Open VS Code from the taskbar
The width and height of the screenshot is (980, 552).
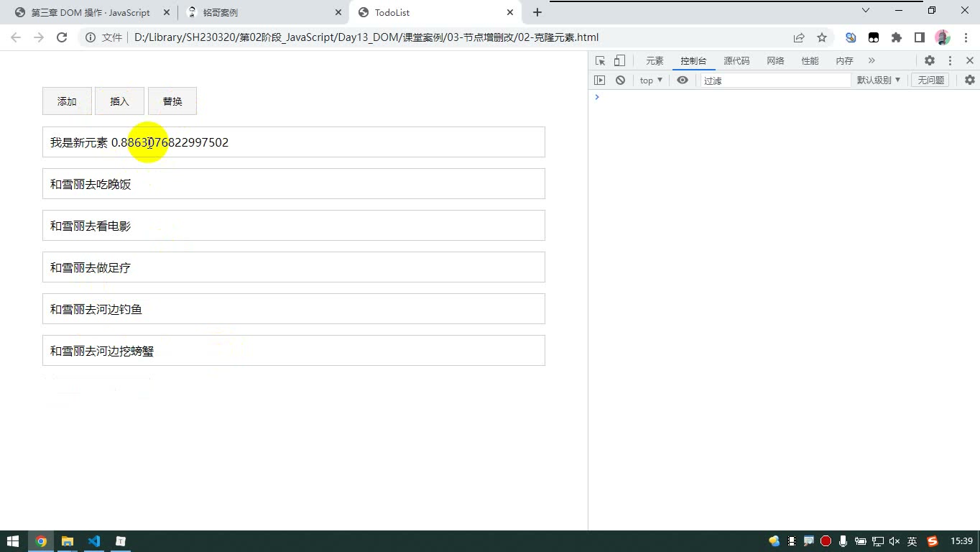[94, 541]
